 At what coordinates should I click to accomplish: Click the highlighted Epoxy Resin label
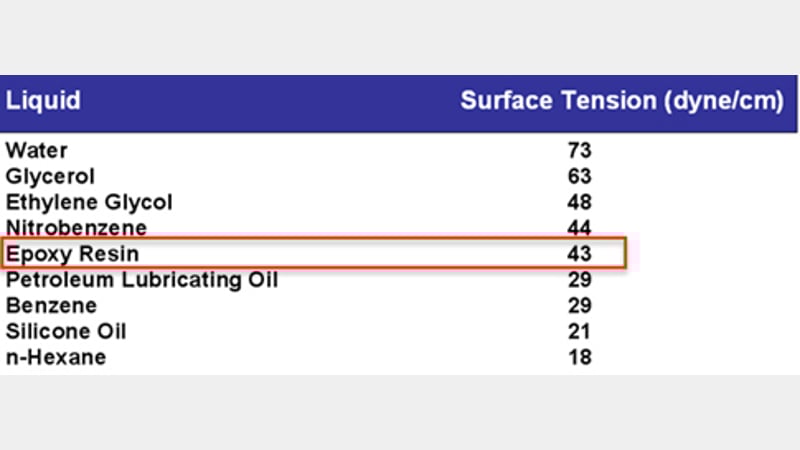coord(72,254)
